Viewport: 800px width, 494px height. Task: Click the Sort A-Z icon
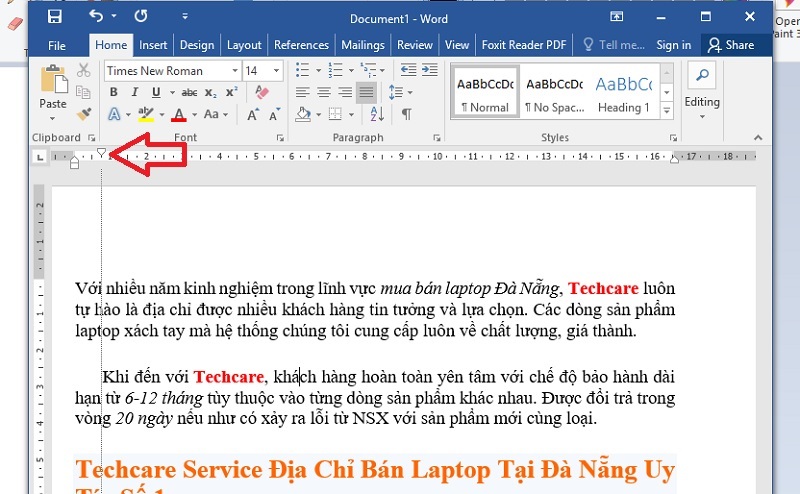coord(377,114)
